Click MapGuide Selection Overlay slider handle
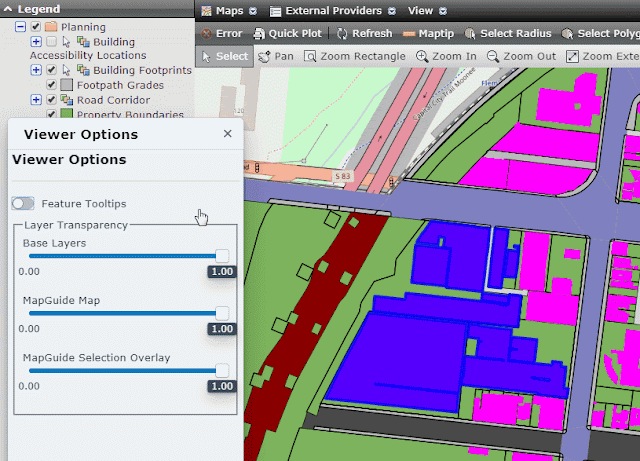Viewport: 640px width, 461px height. (222, 371)
